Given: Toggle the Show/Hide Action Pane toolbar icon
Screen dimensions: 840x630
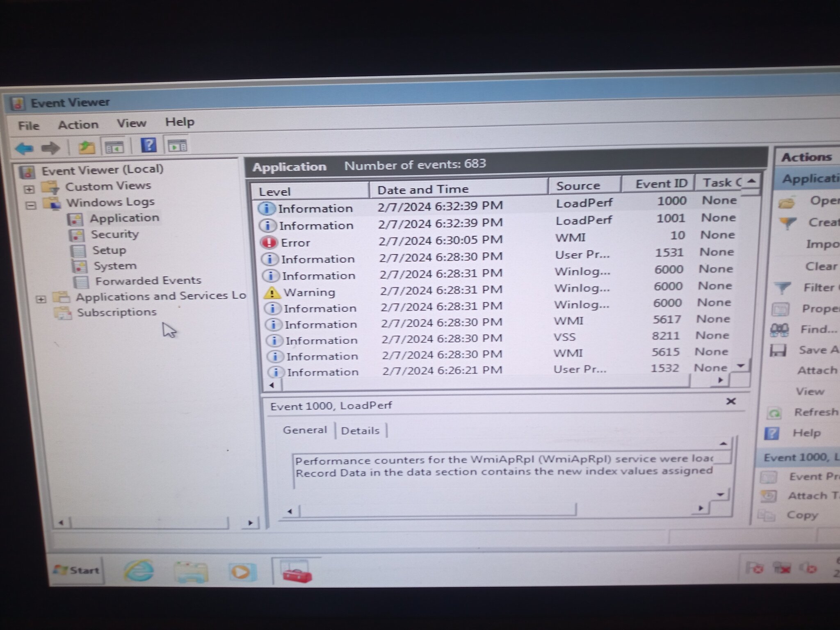Looking at the screenshot, I should (x=177, y=145).
